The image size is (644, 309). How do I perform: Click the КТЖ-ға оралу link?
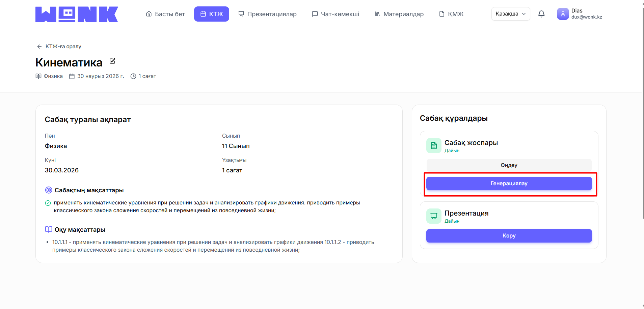63,46
